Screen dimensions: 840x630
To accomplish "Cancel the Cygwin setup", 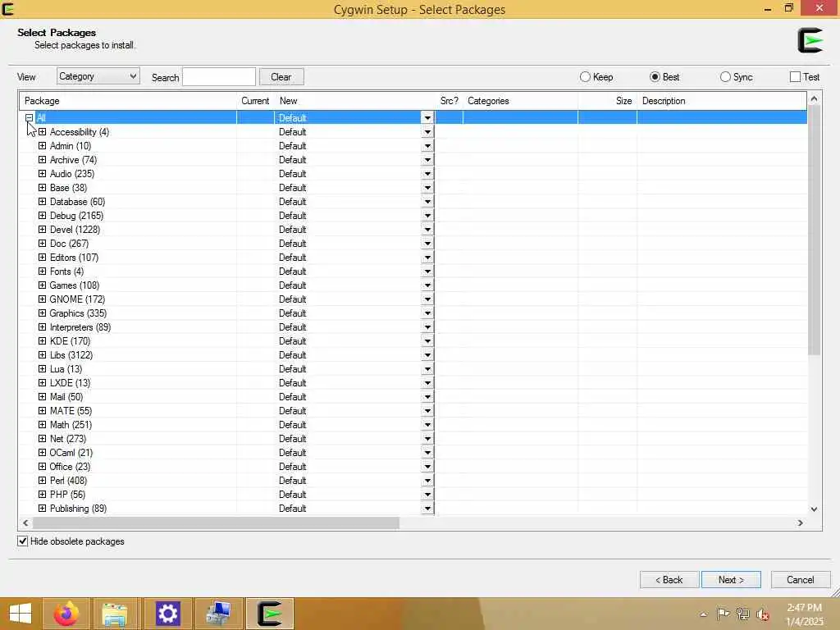I will (801, 580).
